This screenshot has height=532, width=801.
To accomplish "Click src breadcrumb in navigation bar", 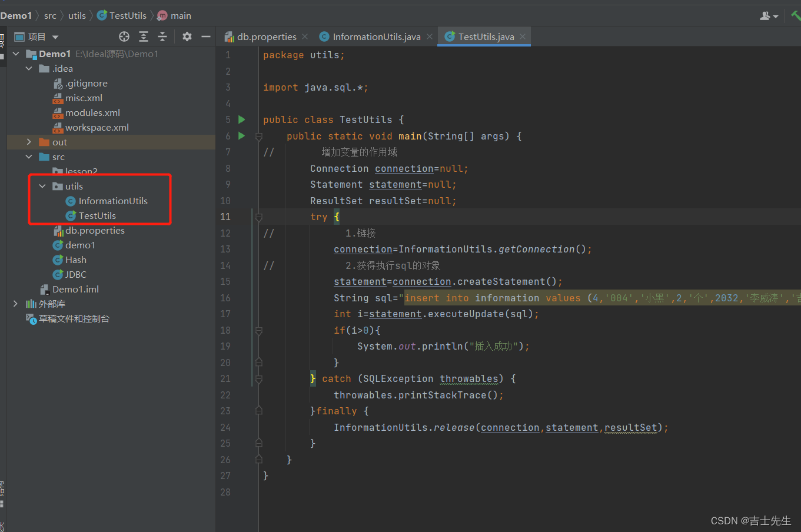I will pyautogui.click(x=51, y=16).
